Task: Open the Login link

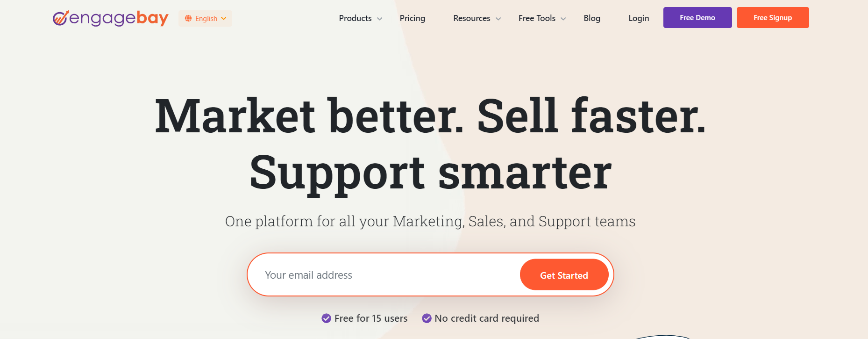Action: (639, 18)
